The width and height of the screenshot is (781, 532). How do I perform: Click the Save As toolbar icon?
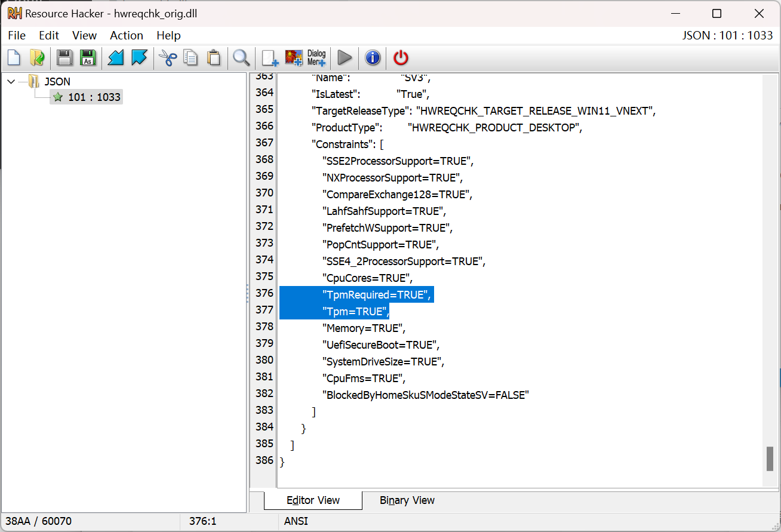[88, 58]
